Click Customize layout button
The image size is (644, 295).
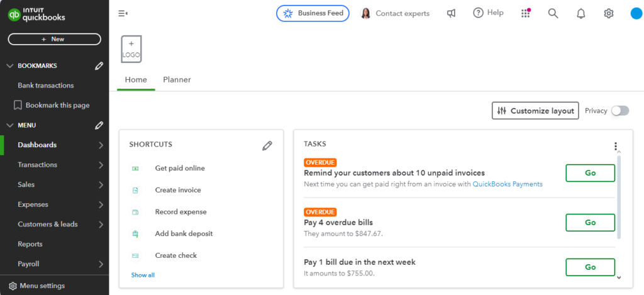[x=535, y=111]
